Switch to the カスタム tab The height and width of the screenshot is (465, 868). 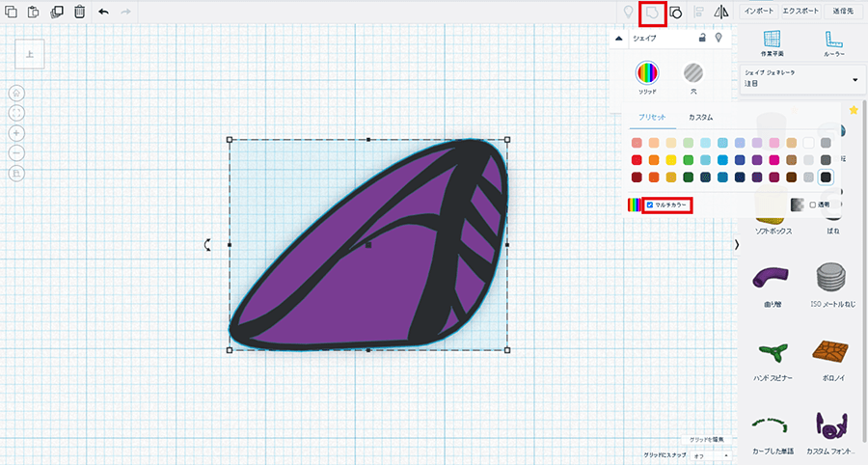(x=700, y=118)
